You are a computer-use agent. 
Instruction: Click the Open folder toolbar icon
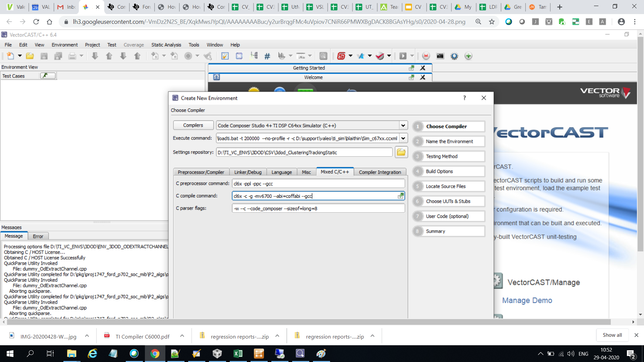[x=30, y=56]
